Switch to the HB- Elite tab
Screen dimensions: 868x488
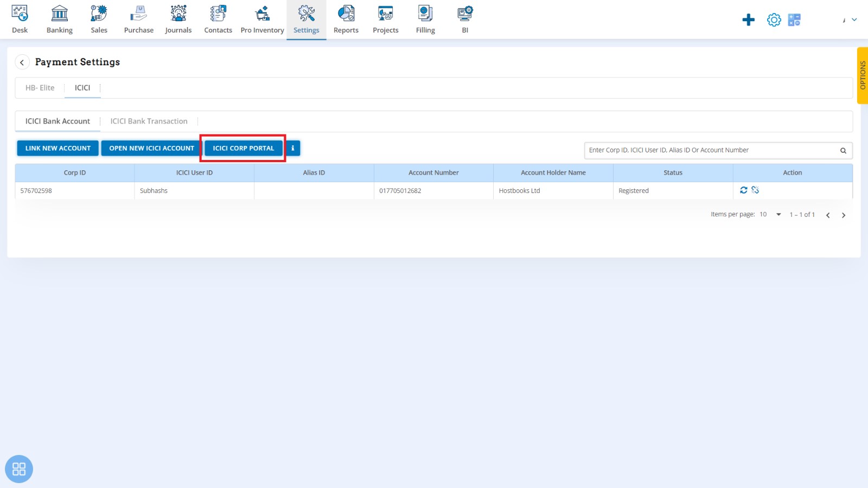point(40,88)
